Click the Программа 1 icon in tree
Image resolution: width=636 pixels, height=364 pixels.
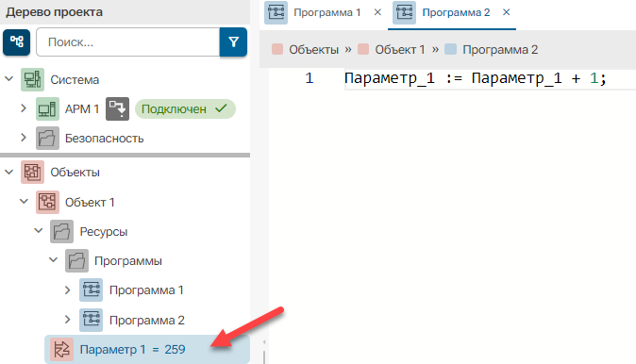click(x=92, y=290)
